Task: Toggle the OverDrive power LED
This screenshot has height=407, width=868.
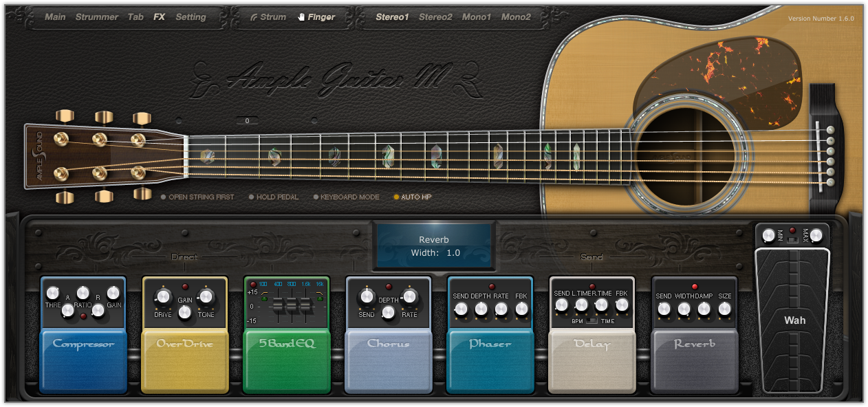Action: point(185,287)
